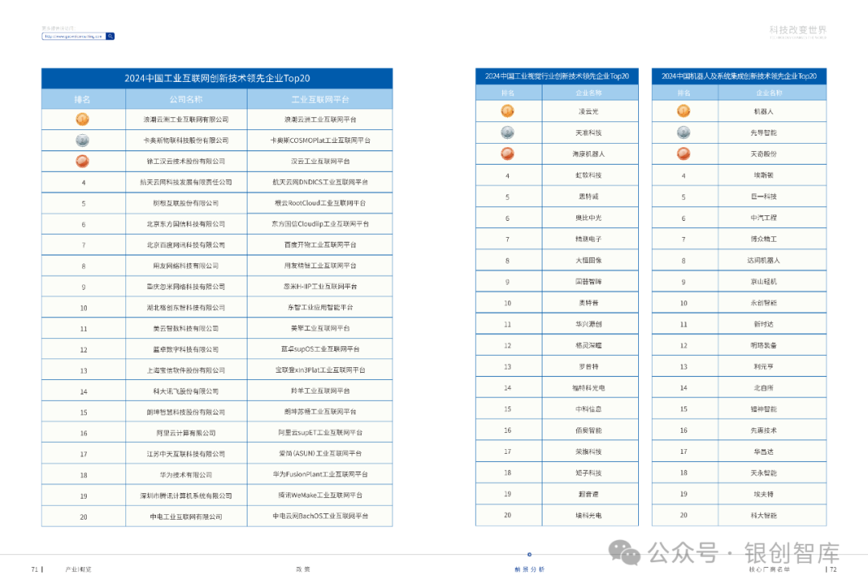Select the 核心厂商名单 footer tab
Screen dimensions: 868x588
pos(769,570)
